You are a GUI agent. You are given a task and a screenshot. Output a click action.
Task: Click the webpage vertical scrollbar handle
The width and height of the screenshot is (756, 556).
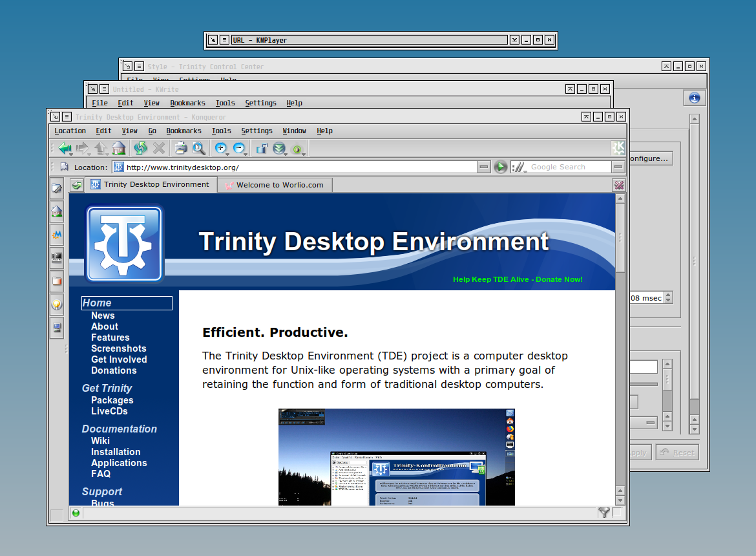620,237
